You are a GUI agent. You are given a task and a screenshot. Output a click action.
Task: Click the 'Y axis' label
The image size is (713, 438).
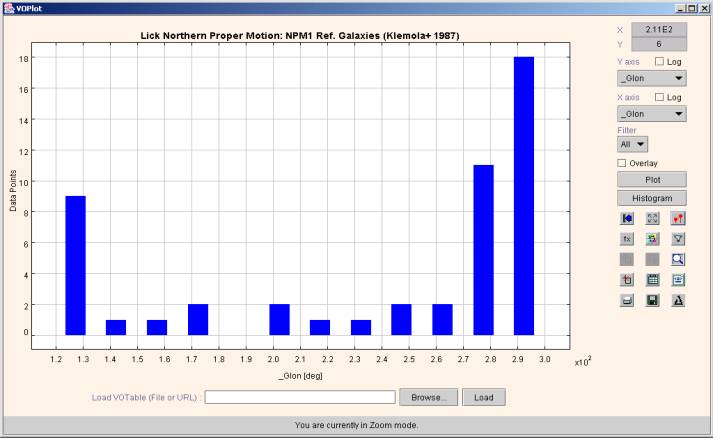point(628,62)
